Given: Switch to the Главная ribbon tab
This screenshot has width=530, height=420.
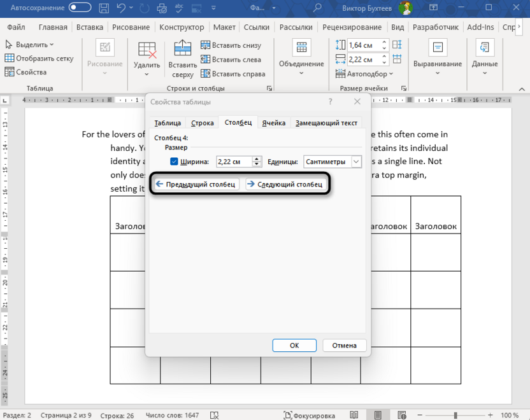Looking at the screenshot, I should [x=53, y=27].
